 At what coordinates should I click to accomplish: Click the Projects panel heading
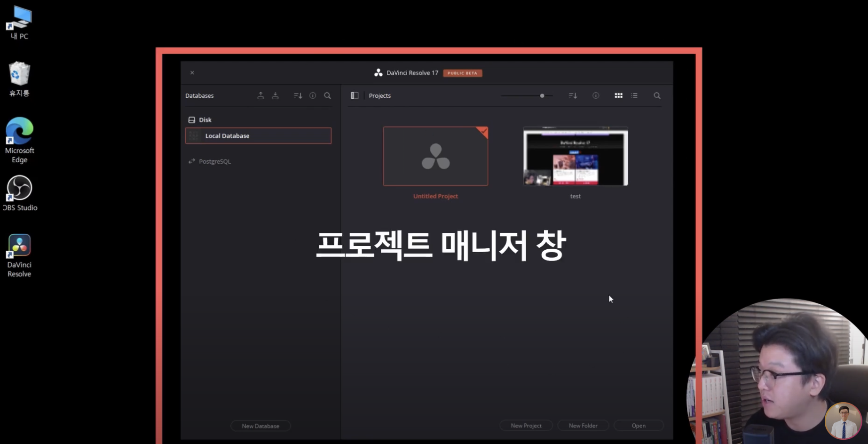coord(380,95)
